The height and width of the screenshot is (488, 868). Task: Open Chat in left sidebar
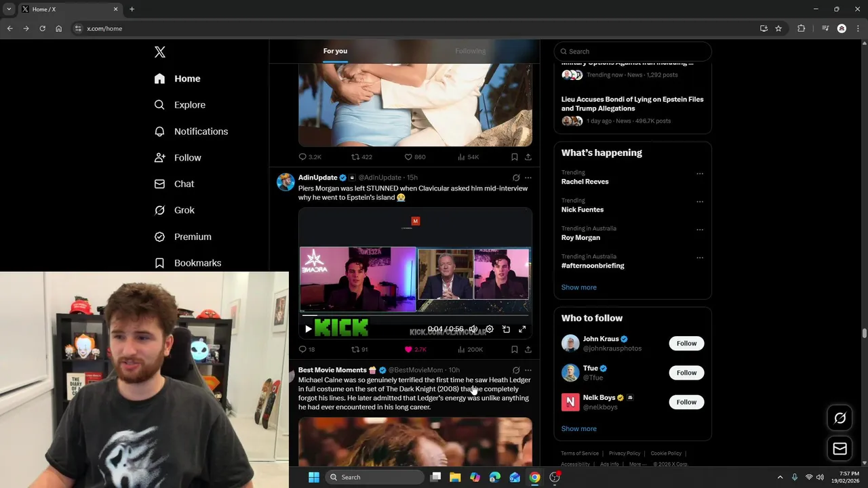174,184
